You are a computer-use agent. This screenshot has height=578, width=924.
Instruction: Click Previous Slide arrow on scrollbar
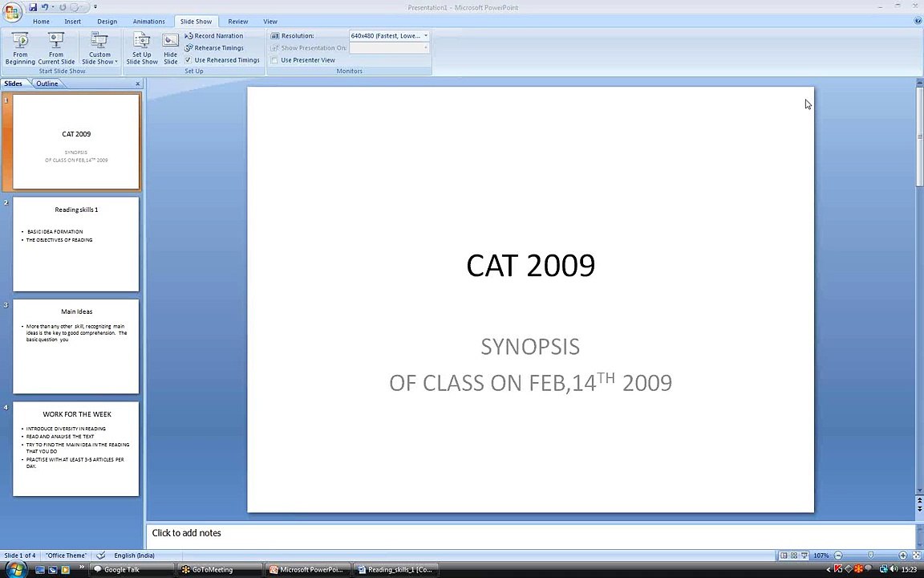click(919, 501)
